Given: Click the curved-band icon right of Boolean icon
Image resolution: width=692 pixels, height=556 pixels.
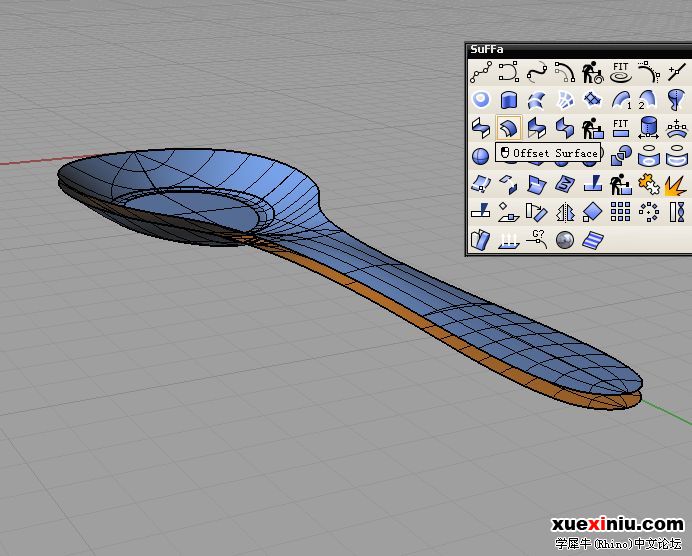Looking at the screenshot, I should point(649,156).
